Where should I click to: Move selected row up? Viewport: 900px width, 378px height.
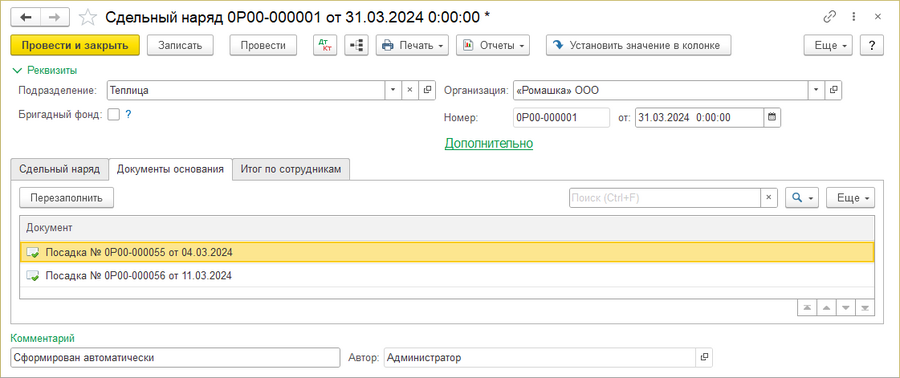tap(827, 308)
